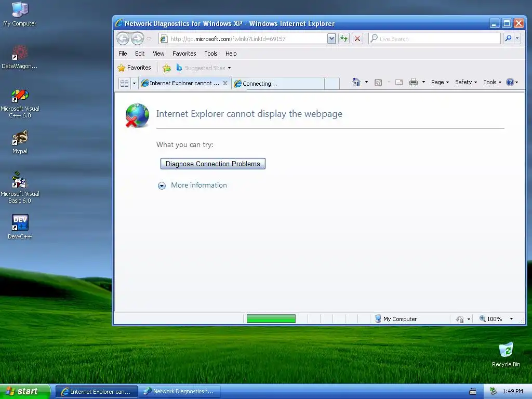Screen dimensions: 532x399
Task: Click the Protected Mode security icon in status bar
Action: pyautogui.click(x=460, y=320)
